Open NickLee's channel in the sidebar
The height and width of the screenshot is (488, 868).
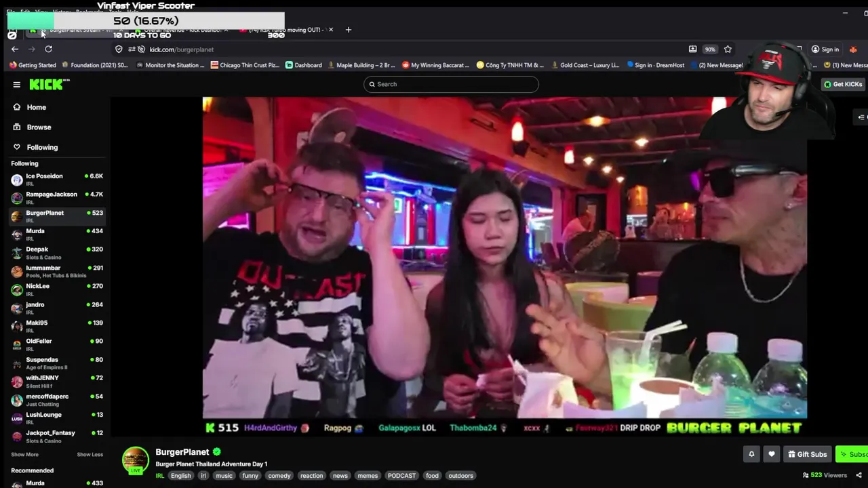tap(57, 289)
